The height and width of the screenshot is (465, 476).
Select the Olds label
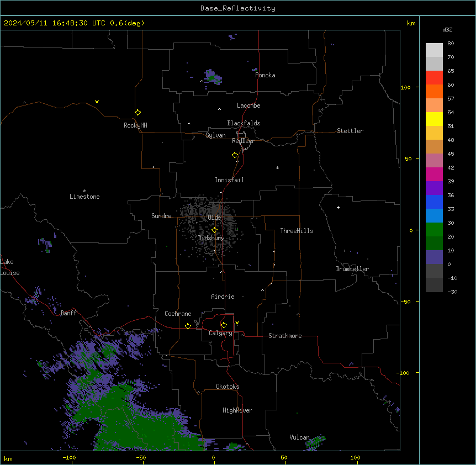click(214, 218)
